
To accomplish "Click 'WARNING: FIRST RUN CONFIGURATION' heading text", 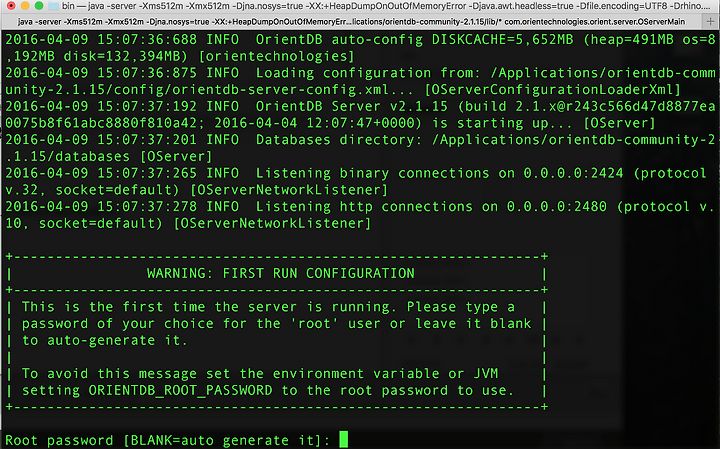I will tap(281, 273).
